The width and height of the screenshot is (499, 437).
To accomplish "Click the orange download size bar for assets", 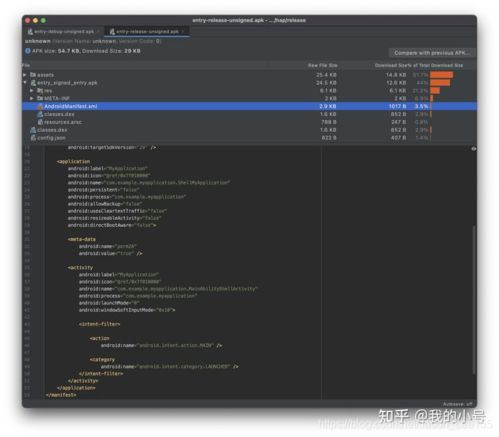I will 441,75.
